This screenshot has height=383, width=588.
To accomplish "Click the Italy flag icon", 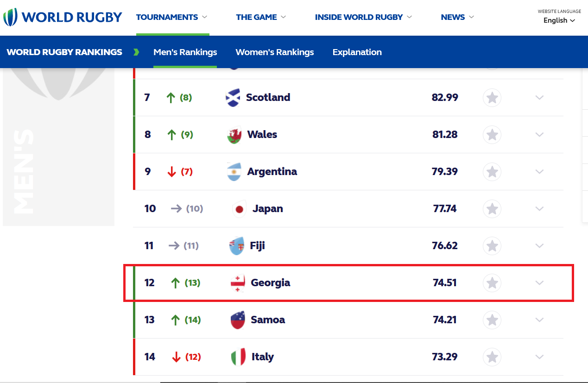I will click(x=238, y=357).
